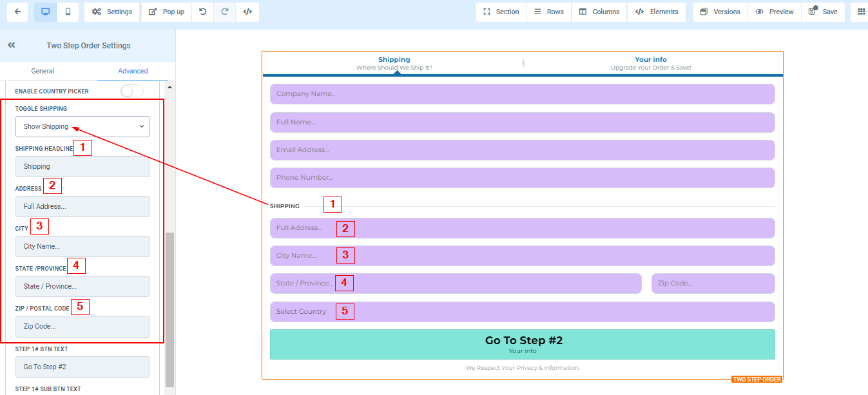
Task: Open the code editor icon
Action: [x=247, y=12]
